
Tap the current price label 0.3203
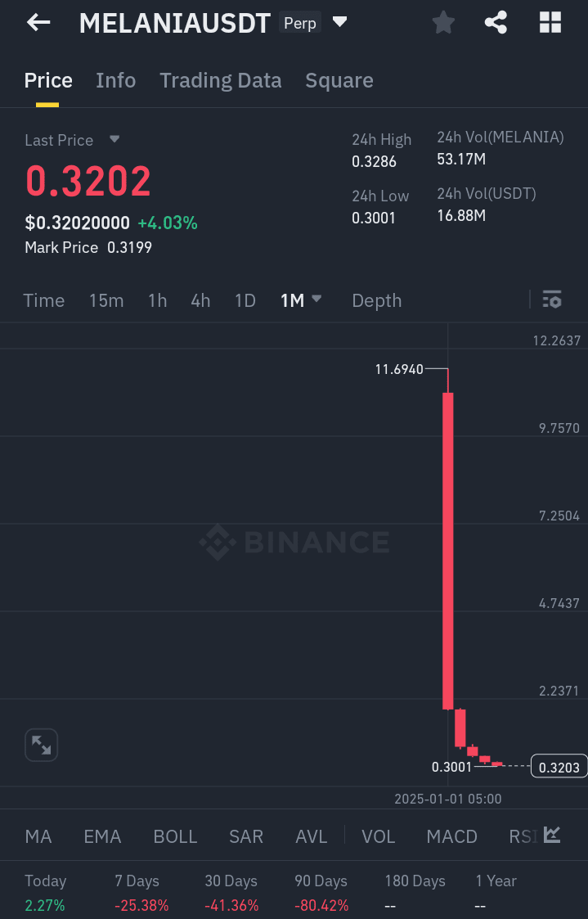click(x=559, y=767)
